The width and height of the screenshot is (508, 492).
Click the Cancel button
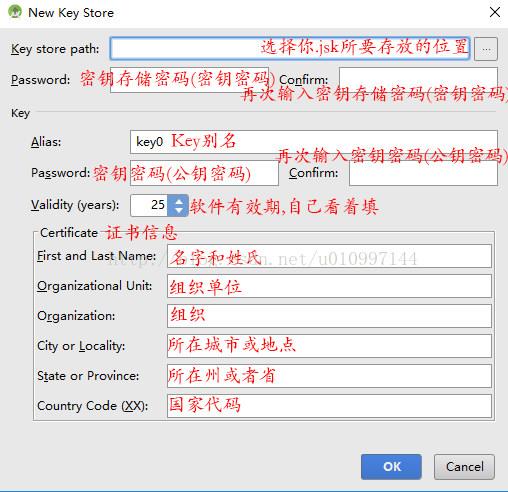tap(464, 467)
